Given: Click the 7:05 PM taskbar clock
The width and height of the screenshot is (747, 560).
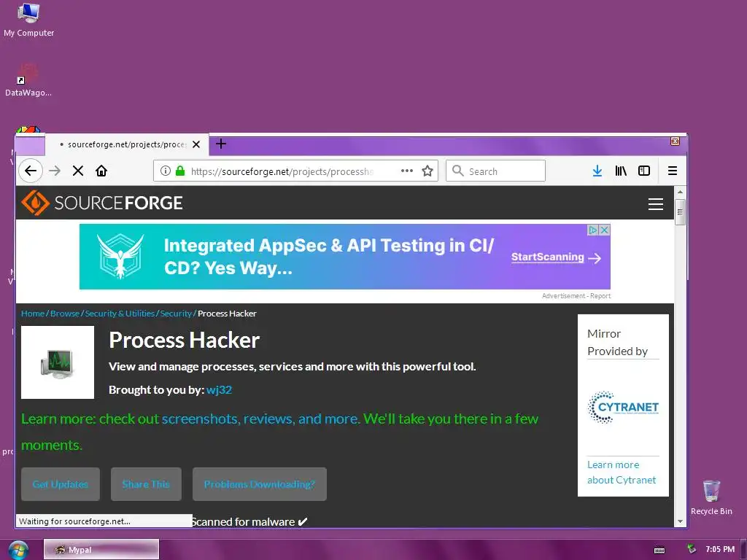Looking at the screenshot, I should point(720,549).
